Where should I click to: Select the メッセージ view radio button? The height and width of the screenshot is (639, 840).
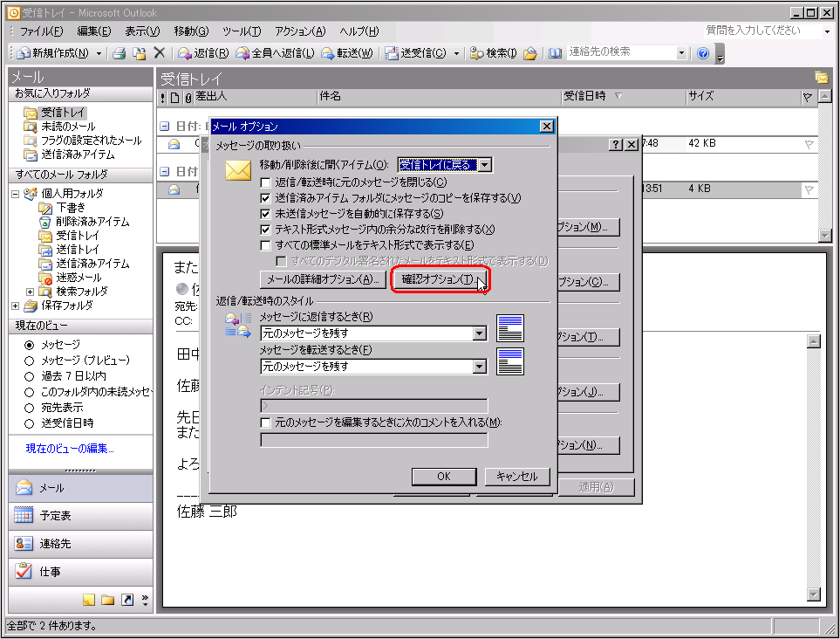(30, 345)
